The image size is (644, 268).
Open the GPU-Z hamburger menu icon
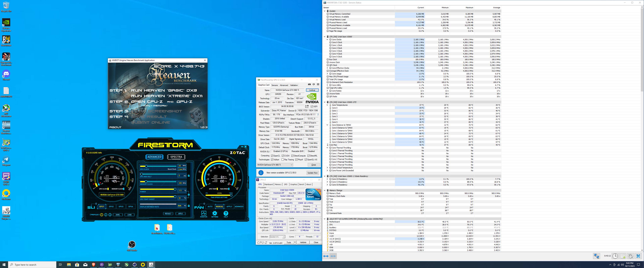[318, 84]
